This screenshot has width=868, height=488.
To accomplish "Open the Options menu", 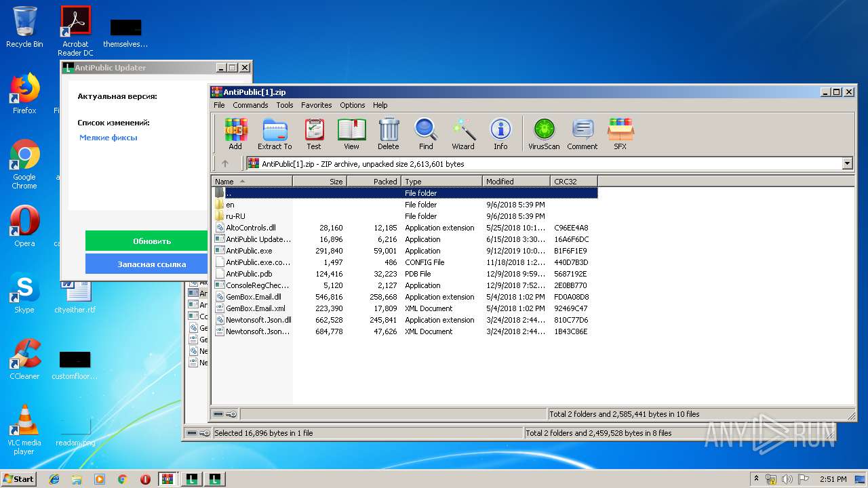I will click(x=353, y=105).
